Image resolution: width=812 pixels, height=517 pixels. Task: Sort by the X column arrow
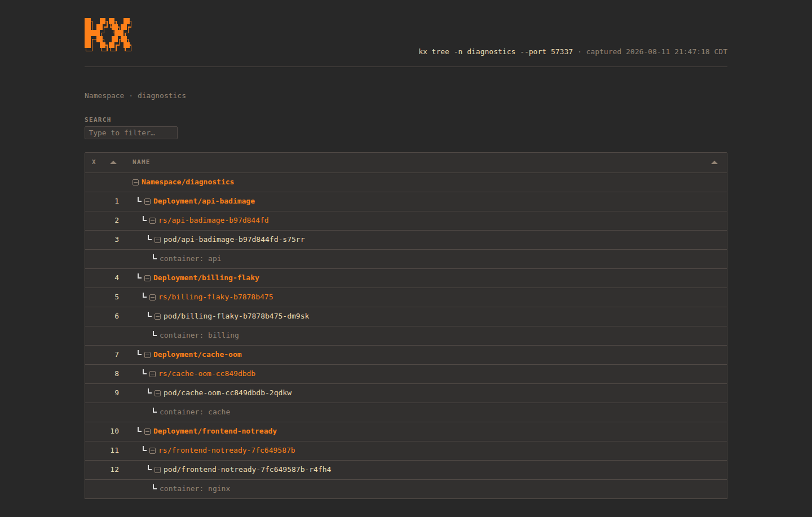pyautogui.click(x=113, y=162)
